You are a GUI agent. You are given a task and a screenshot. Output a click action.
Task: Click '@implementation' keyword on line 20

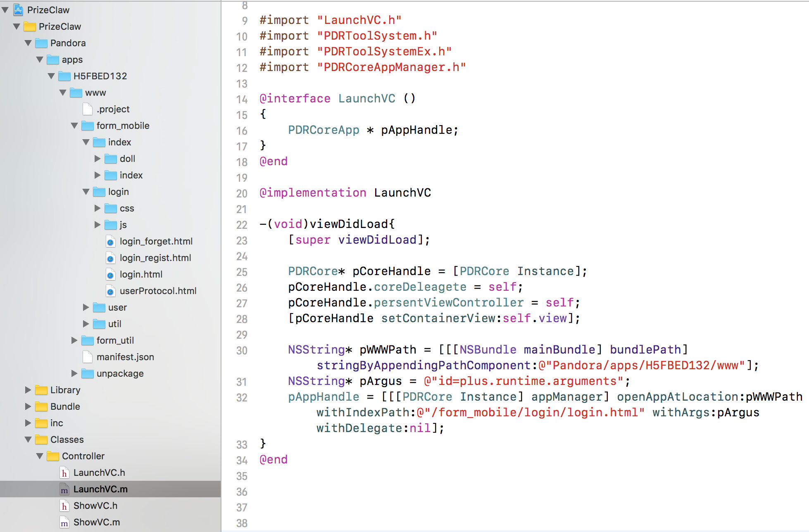[x=313, y=192]
